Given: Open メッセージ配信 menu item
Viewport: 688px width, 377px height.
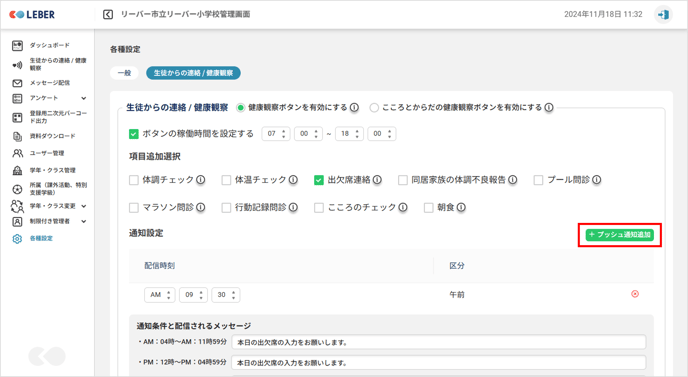Looking at the screenshot, I should [x=50, y=83].
